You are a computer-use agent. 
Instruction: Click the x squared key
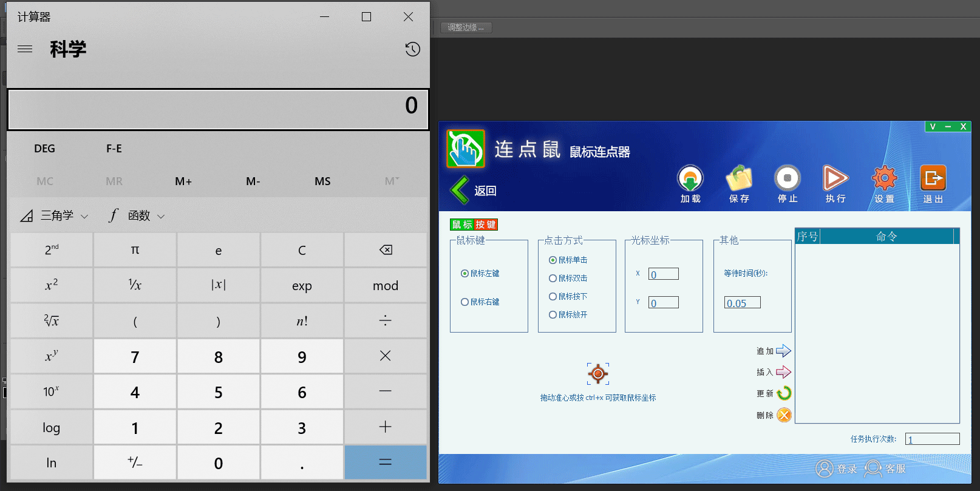click(x=52, y=285)
